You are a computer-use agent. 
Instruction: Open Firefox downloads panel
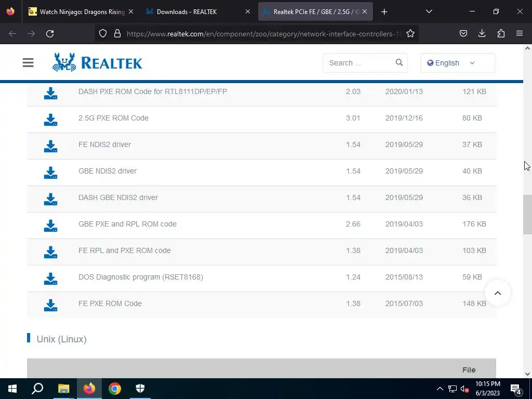click(x=482, y=33)
